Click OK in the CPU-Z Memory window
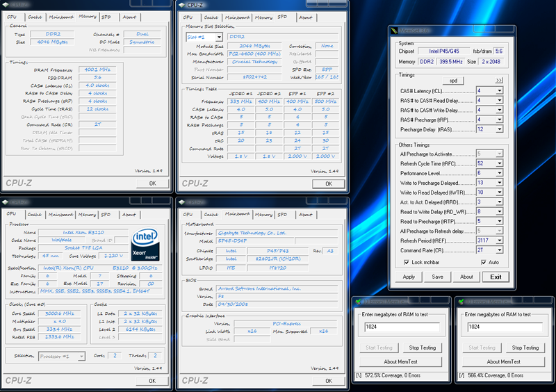This screenshot has height=392, width=556. [x=152, y=183]
